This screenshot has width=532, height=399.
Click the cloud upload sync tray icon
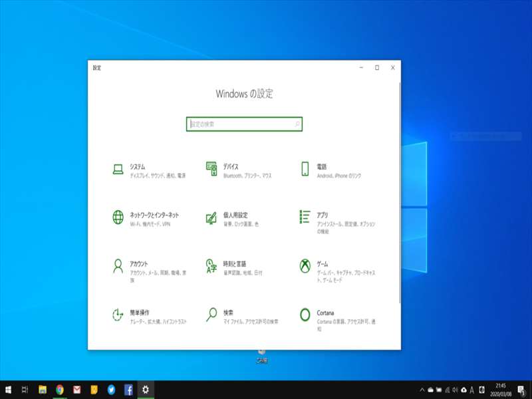[x=464, y=390]
